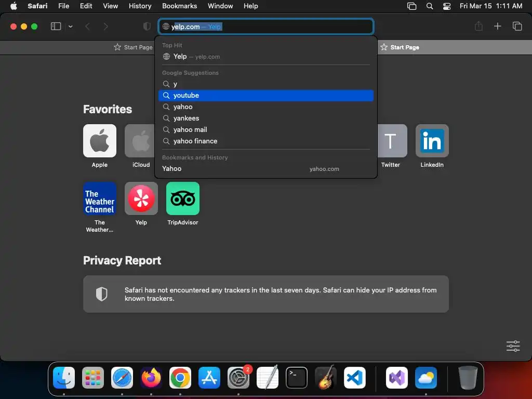Launch Google Chrome from the Dock
Viewport: 532px width, 399px height.
[x=180, y=378]
